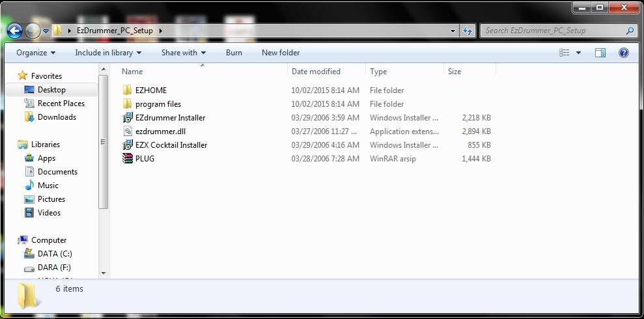Click the navigation pane scrollbar thumb
644x319 pixels.
point(103,142)
